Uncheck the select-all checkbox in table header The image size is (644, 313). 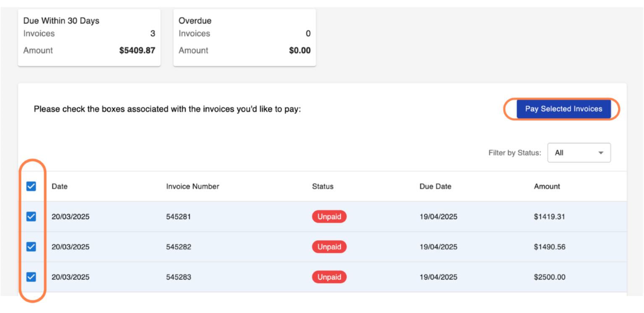coord(31,186)
